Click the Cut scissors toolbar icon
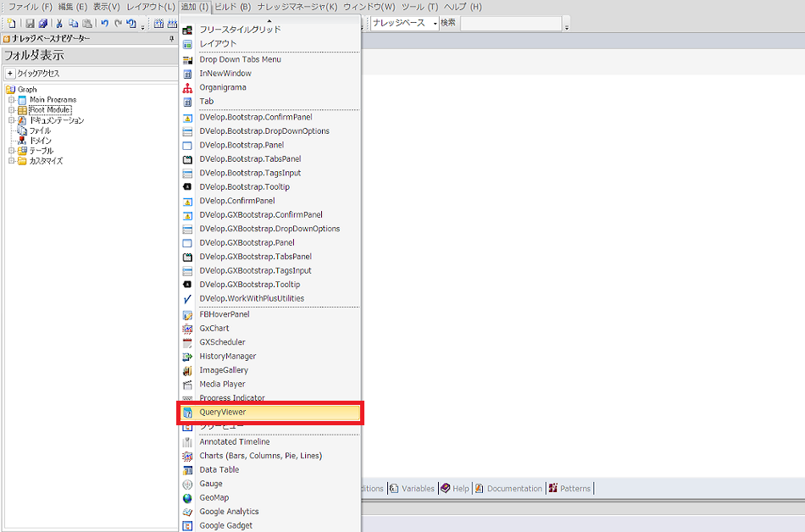The height and width of the screenshot is (532, 805). (60, 24)
